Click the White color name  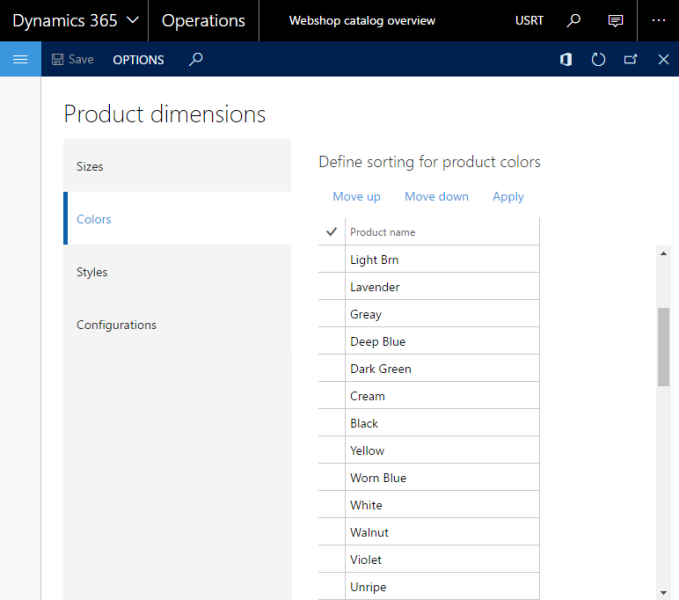tap(366, 505)
